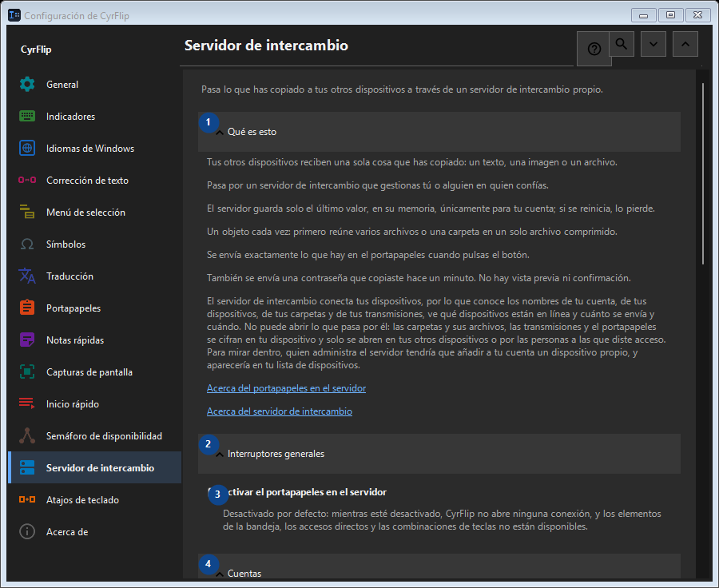Viewport: 719px width, 588px height.
Task: Toggle 'Activar el portapapeles en el servidor'
Action: [297, 492]
